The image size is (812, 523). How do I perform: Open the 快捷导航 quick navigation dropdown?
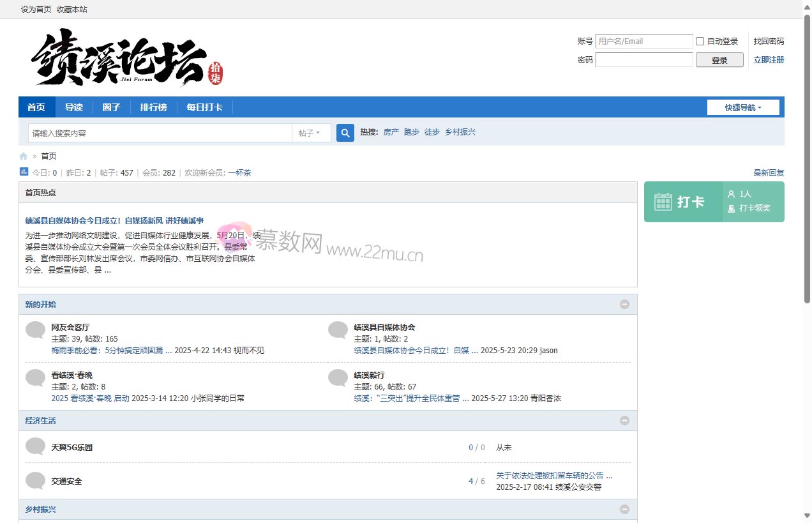[x=742, y=107]
